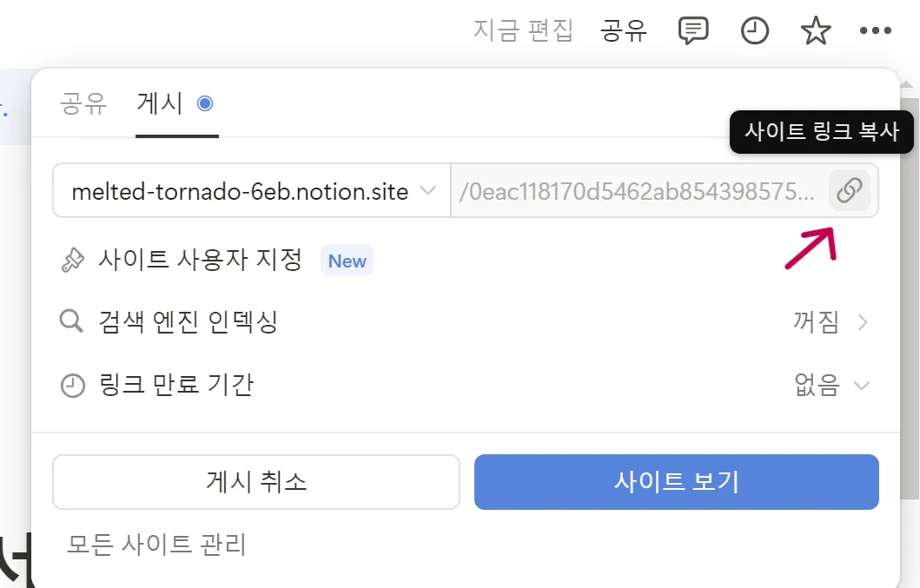Expand link expiration 없음 dropdown
The height and width of the screenshot is (588, 920).
click(831, 385)
